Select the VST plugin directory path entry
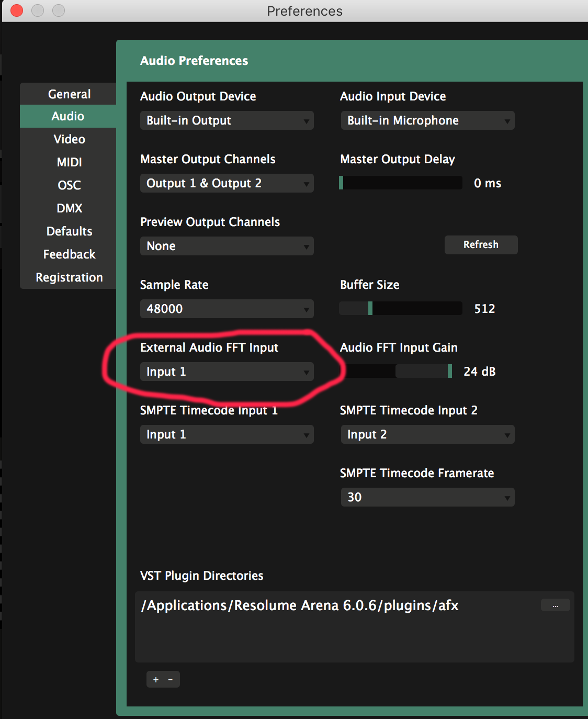This screenshot has width=588, height=719. click(x=300, y=605)
